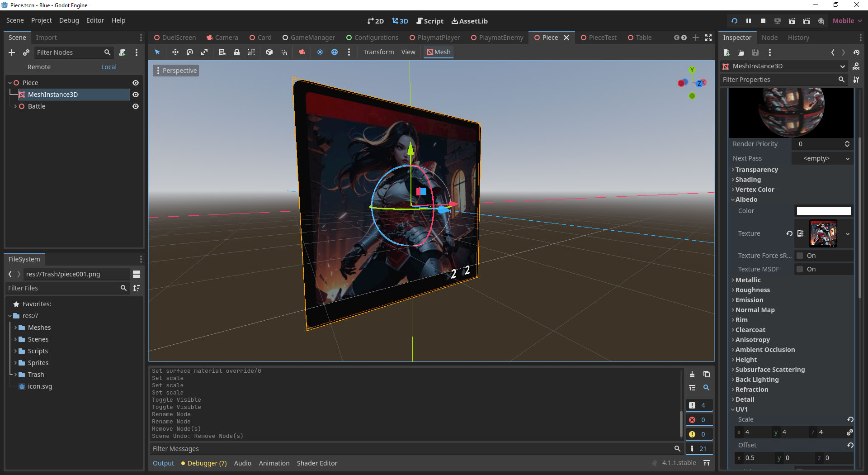Open movie maker mode icon
Screen dimensions: 868x475
point(821,21)
